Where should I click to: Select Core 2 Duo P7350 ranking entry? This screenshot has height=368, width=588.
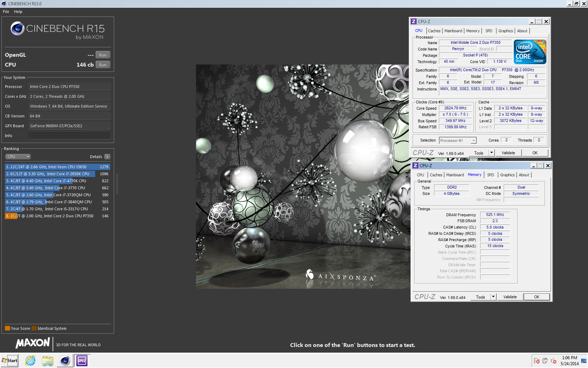click(57, 216)
